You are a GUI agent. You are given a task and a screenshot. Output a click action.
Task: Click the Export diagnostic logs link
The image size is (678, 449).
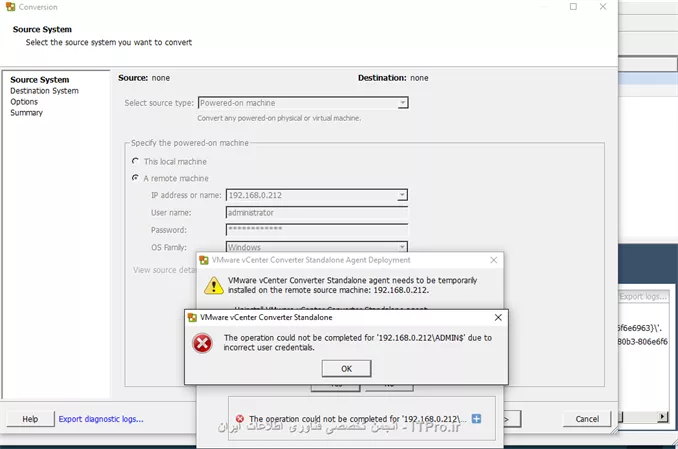pyautogui.click(x=101, y=419)
